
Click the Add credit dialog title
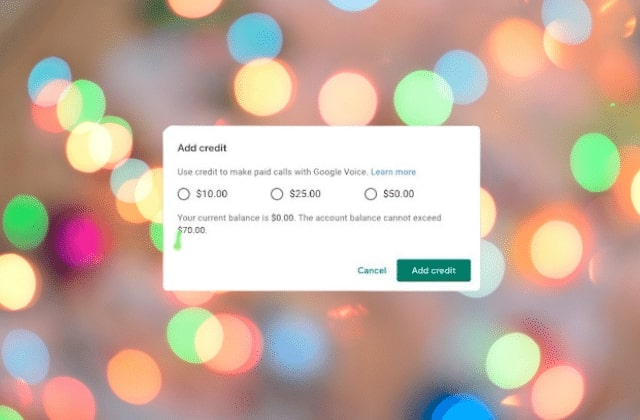pyautogui.click(x=202, y=148)
